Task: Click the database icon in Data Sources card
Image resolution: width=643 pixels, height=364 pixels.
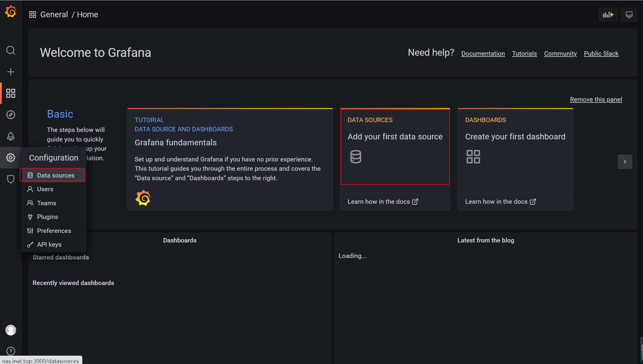Action: [x=355, y=157]
